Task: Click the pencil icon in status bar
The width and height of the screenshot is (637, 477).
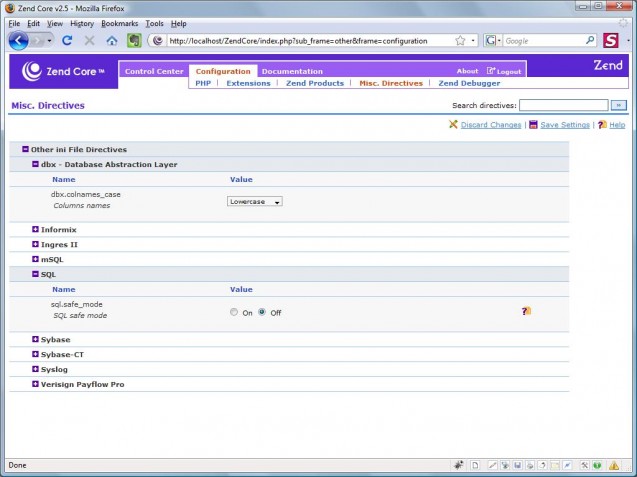Action: tap(492, 465)
